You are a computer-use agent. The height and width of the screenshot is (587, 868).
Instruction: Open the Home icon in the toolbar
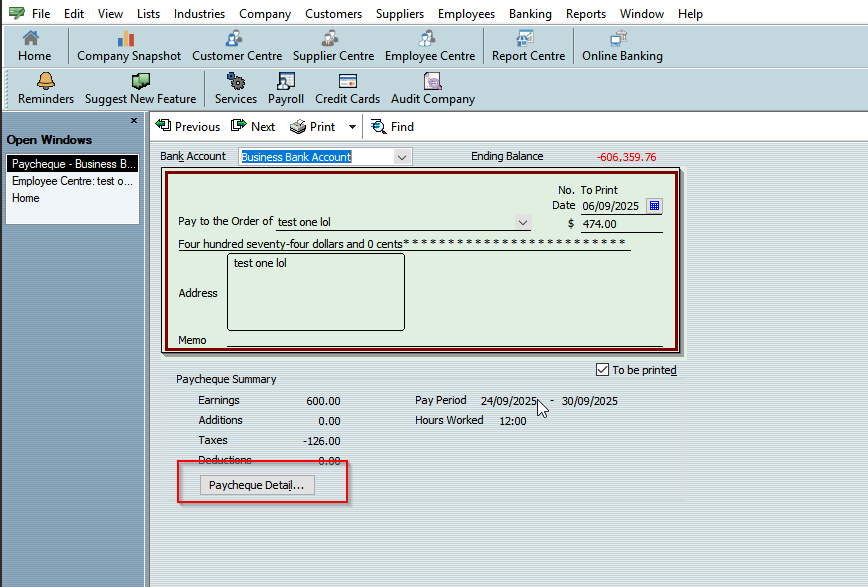point(32,38)
